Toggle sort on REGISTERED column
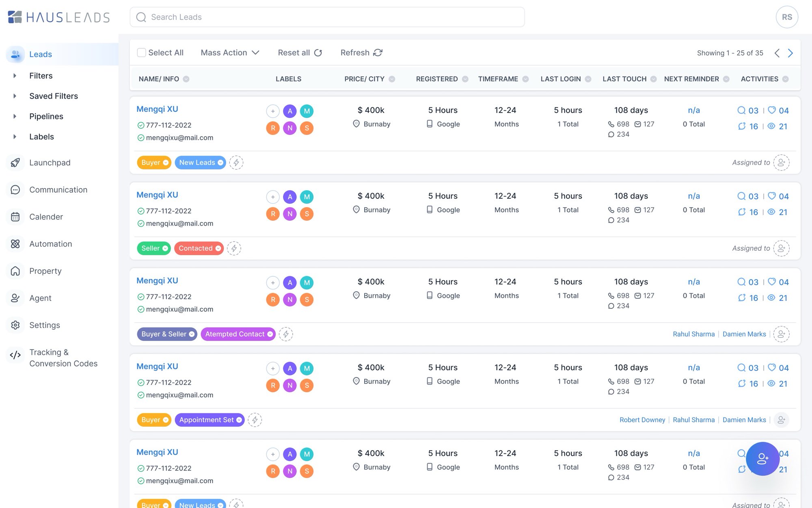The width and height of the screenshot is (812, 508). point(465,79)
